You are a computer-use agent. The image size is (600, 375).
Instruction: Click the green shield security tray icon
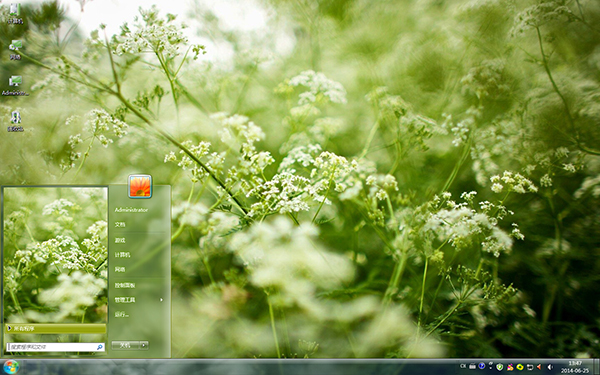click(x=500, y=367)
